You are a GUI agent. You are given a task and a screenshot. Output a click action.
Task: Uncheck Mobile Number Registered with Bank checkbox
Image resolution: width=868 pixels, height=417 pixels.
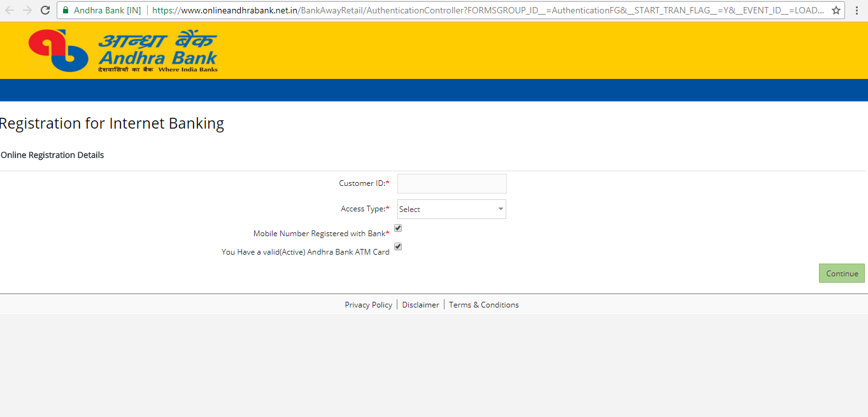pyautogui.click(x=398, y=228)
